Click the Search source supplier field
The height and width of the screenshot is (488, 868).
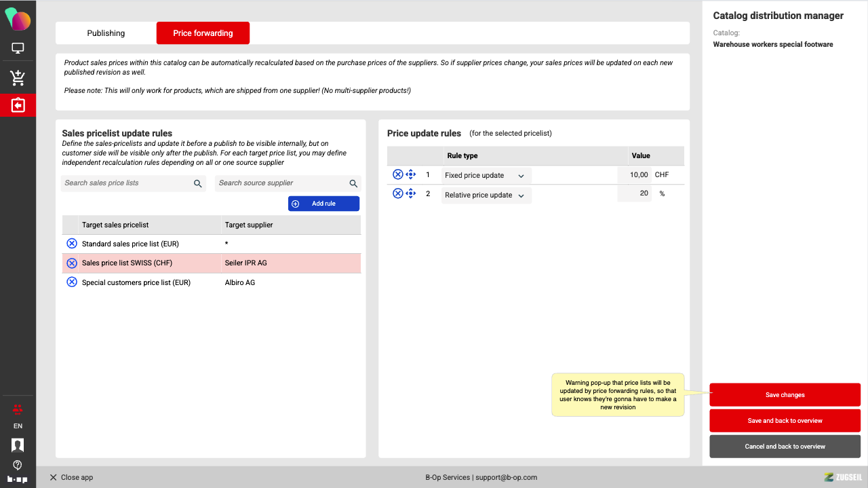[x=281, y=183]
